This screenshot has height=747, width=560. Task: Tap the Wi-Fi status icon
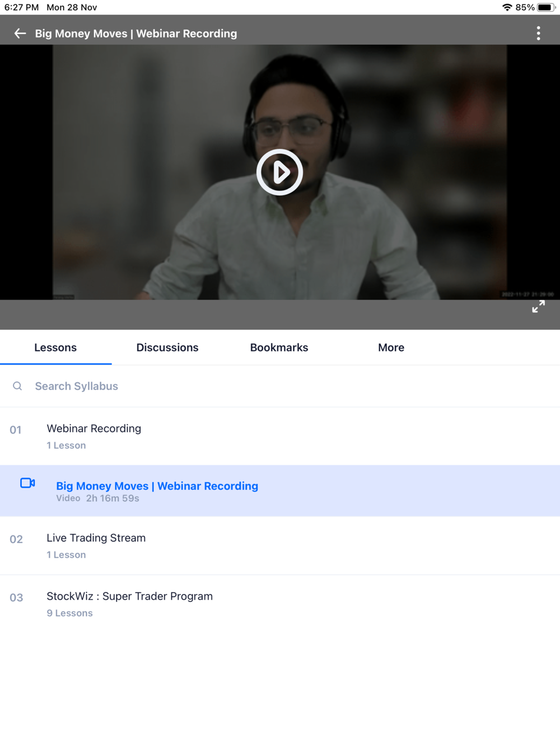point(507,7)
